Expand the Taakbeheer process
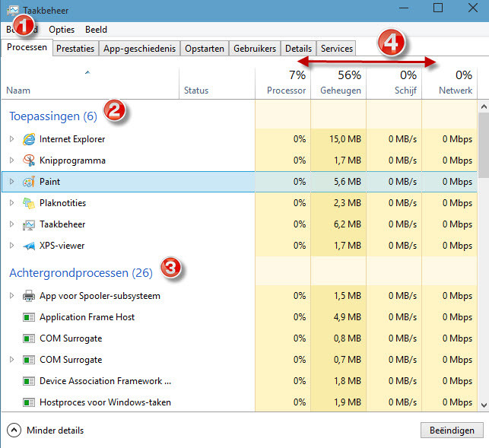Image resolution: width=489 pixels, height=448 pixels. coord(11,224)
